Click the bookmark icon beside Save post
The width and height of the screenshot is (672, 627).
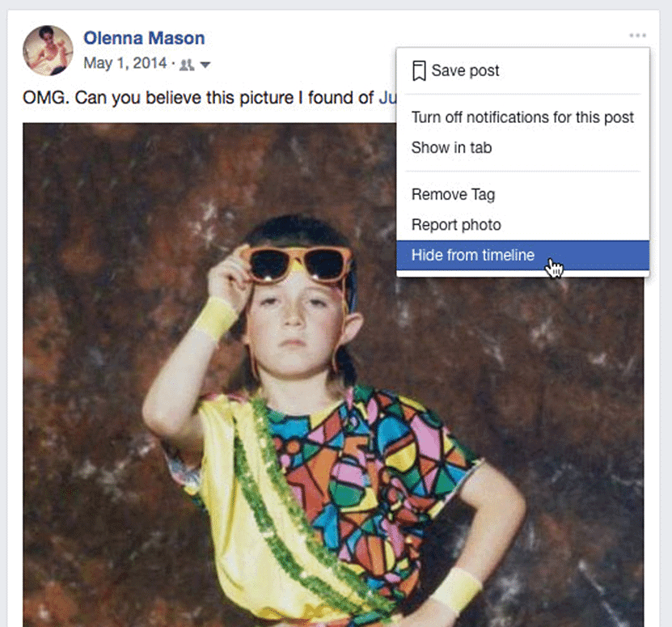(419, 70)
